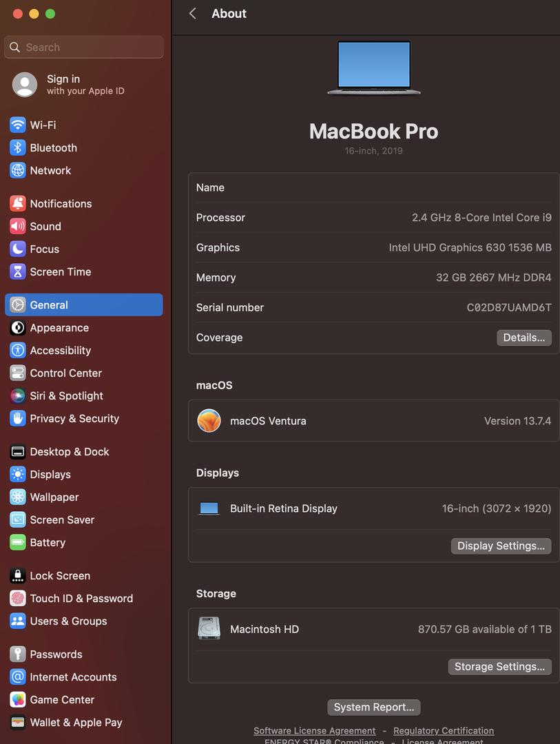Click the Focus moon icon
560x744 pixels.
pyautogui.click(x=17, y=249)
